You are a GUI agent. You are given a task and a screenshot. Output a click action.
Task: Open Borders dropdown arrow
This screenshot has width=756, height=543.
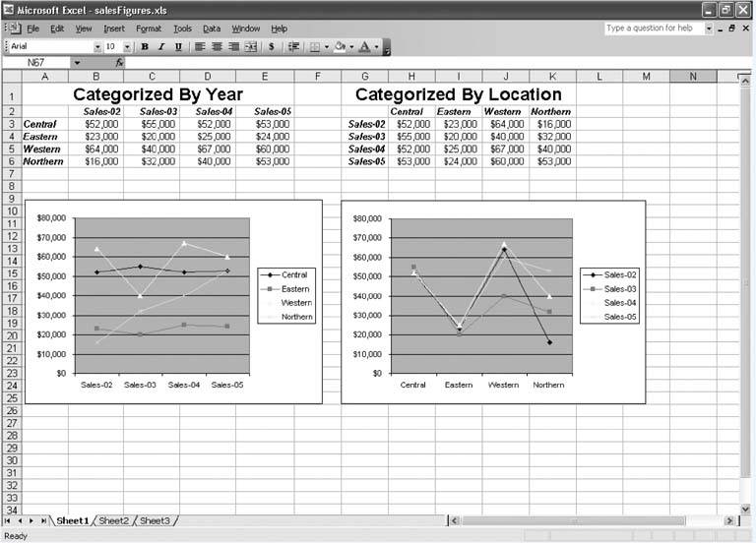(x=327, y=47)
